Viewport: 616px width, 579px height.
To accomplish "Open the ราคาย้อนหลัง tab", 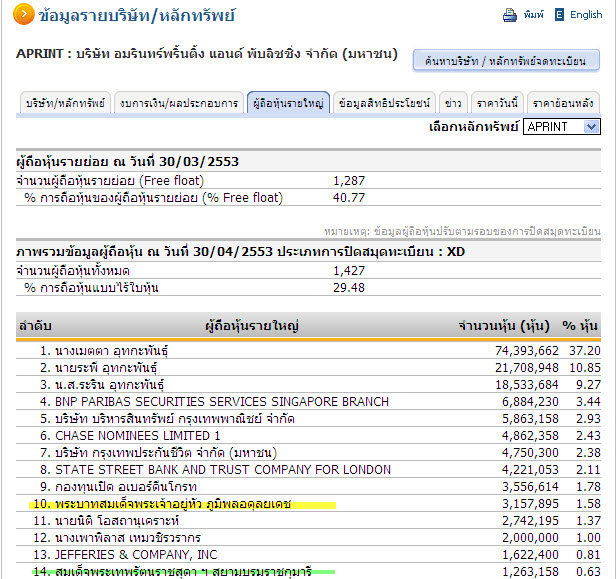I will coord(563,103).
